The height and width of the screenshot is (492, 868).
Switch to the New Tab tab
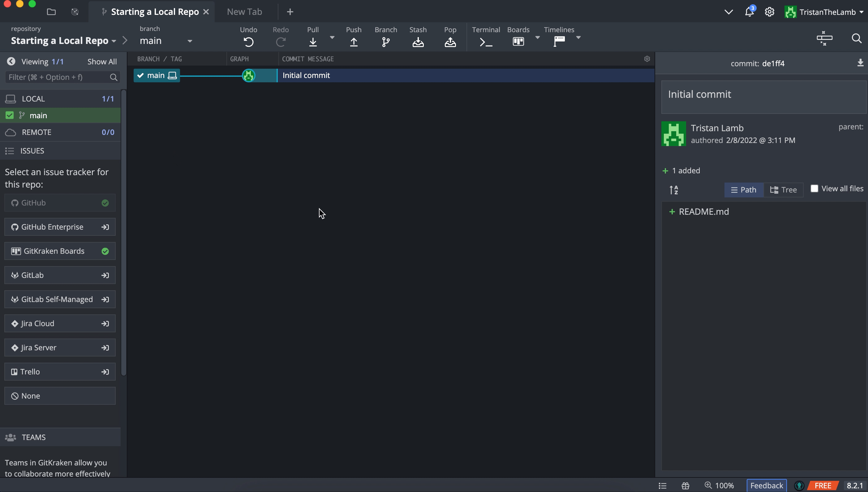click(244, 12)
